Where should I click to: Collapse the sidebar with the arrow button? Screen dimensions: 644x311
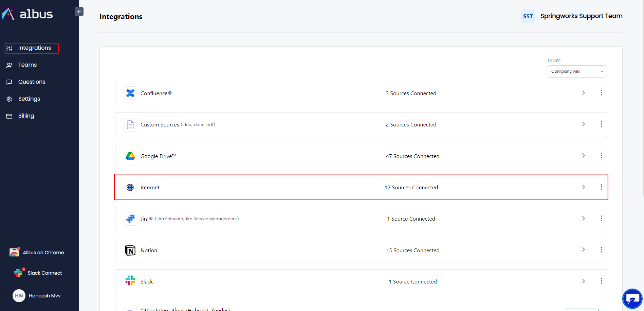point(79,12)
